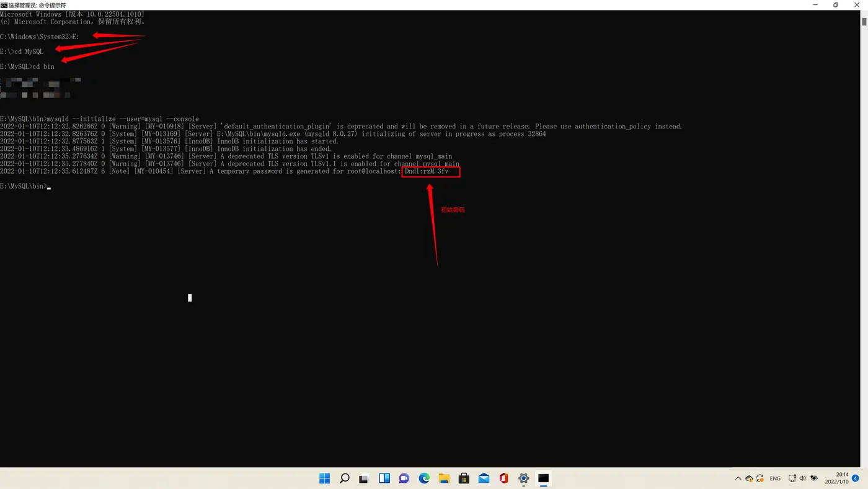Click the temporary password text Dndl:rzM.3fv
This screenshot has width=868, height=489.
tap(427, 171)
